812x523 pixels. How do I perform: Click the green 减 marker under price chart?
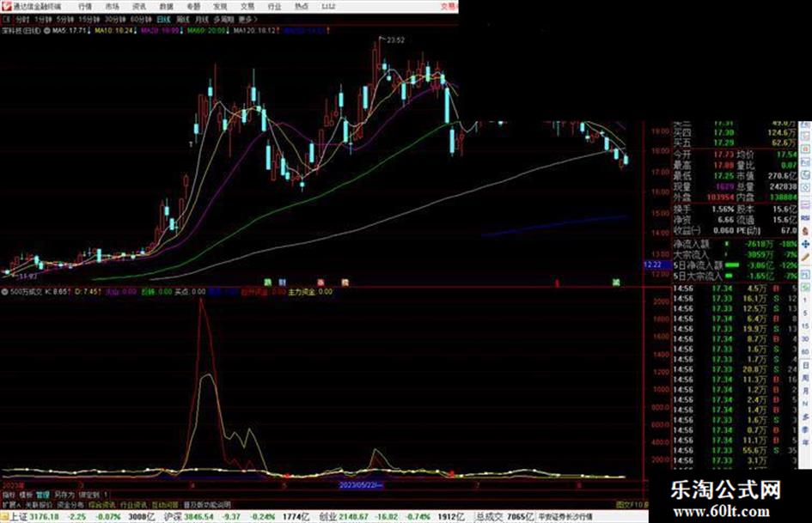click(616, 283)
